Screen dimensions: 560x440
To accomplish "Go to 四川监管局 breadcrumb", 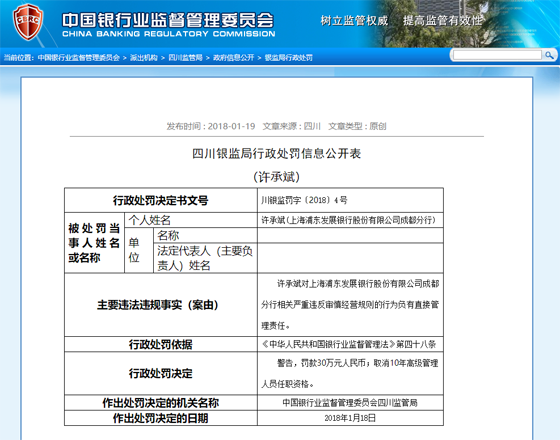I will pos(185,58).
